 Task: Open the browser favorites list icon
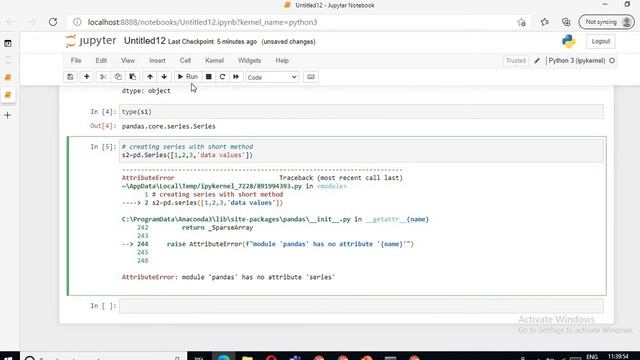544,22
